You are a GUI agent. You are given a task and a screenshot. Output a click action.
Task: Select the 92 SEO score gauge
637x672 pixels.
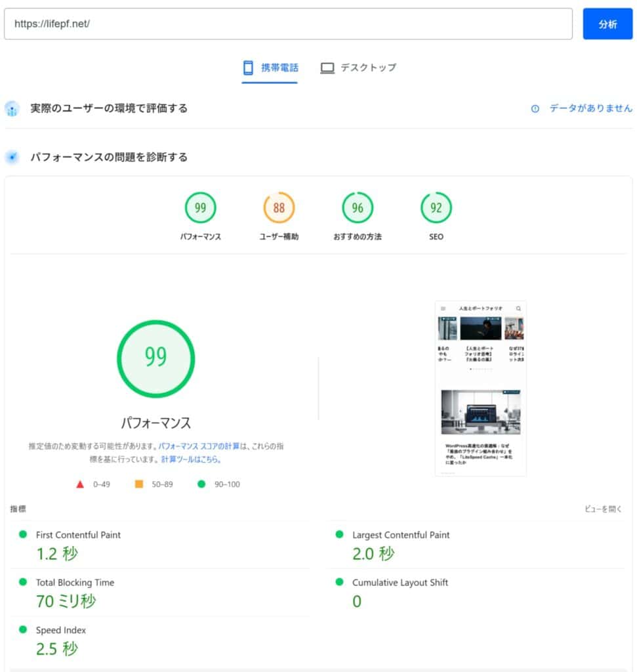click(x=436, y=208)
